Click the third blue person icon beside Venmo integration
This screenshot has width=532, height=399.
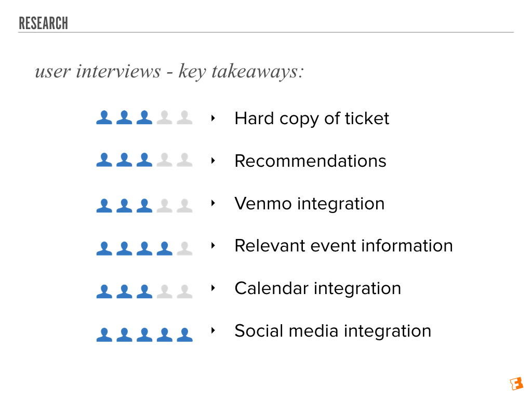point(144,206)
